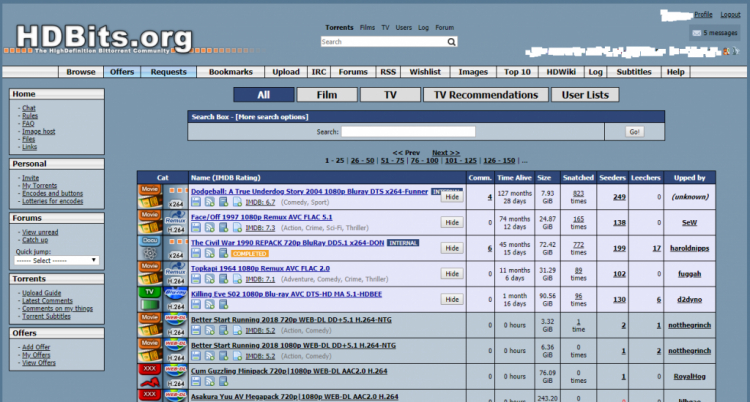The height and width of the screenshot is (402, 750).
Task: Download Dodgeball torrent via floppy disk icon
Action: point(196,202)
